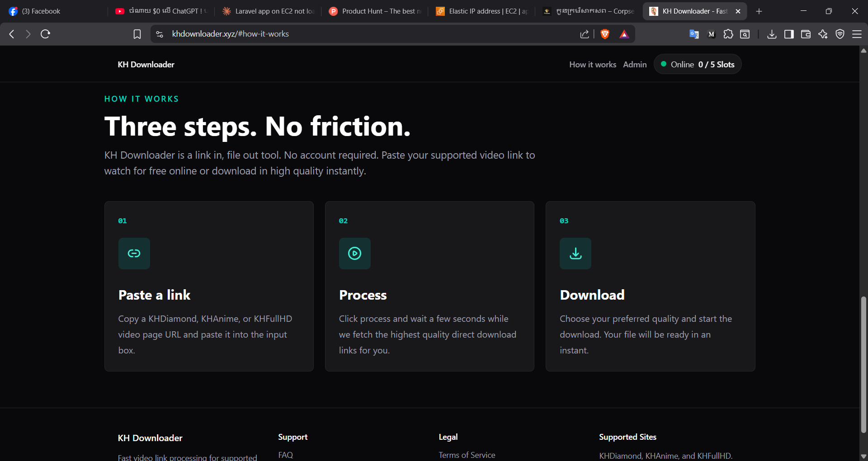Open the Google Translate extension icon
Screen dimensions: 868x461
pyautogui.click(x=694, y=34)
